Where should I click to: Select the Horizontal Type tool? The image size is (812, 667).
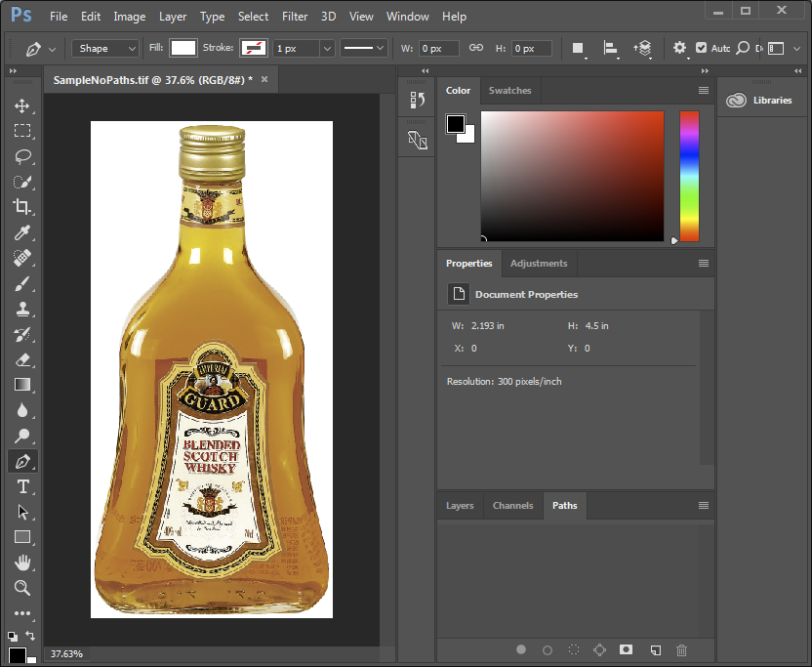21,486
